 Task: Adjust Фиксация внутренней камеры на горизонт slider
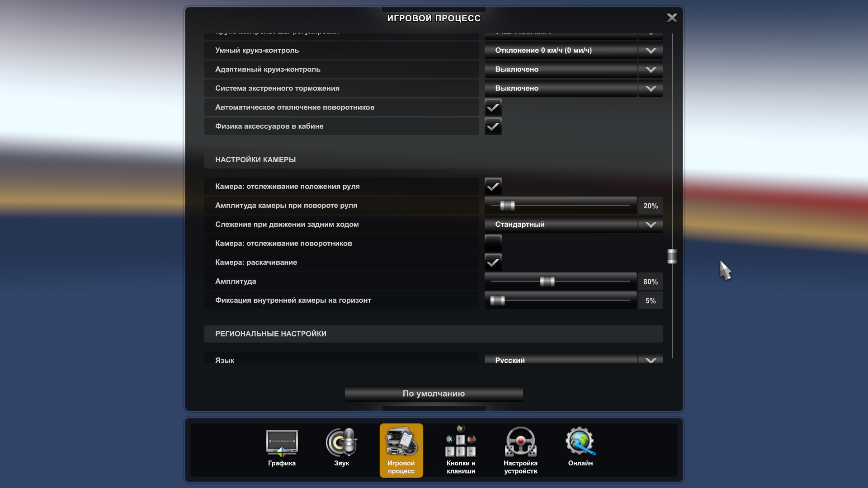(x=497, y=300)
